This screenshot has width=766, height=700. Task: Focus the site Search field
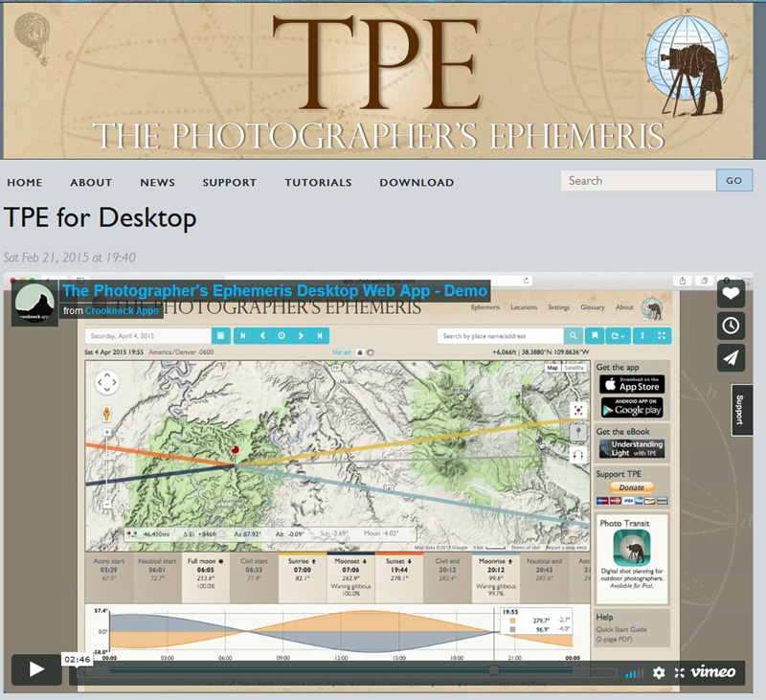(x=639, y=181)
